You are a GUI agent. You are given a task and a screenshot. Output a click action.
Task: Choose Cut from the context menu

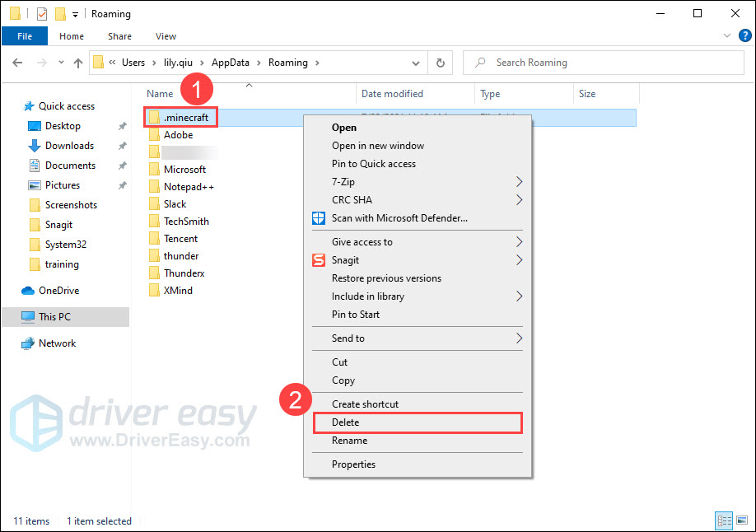pyautogui.click(x=418, y=362)
